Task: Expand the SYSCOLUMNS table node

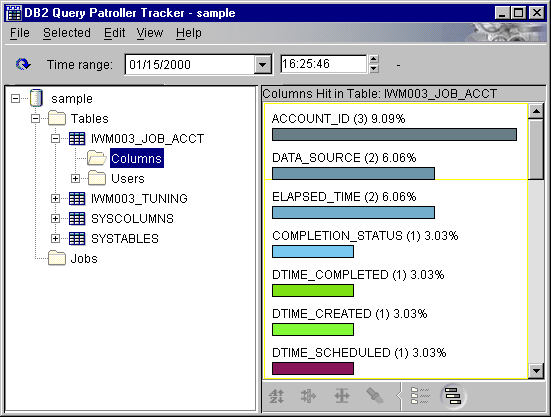Action: pos(55,219)
